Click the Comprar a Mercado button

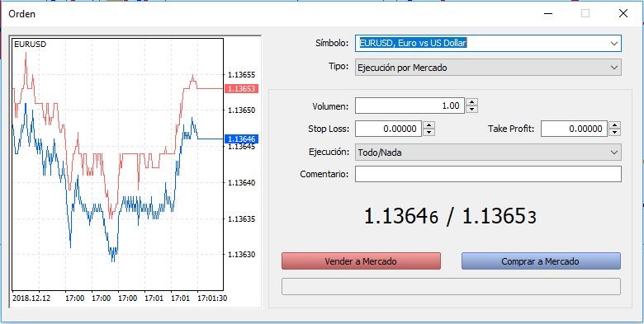(541, 261)
